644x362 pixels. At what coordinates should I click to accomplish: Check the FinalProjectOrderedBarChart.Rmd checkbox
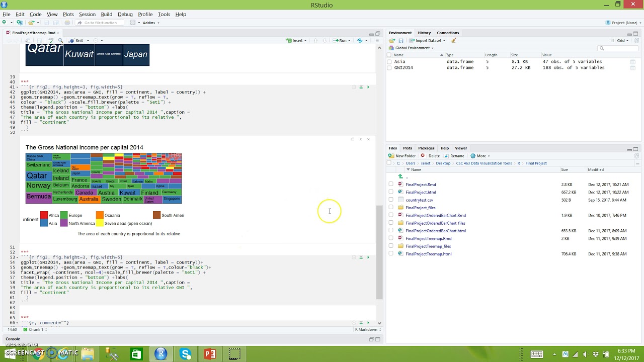(x=391, y=215)
